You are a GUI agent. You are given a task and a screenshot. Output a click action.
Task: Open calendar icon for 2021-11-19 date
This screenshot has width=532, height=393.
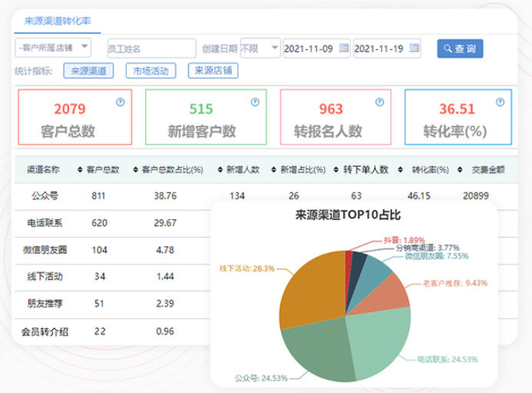click(x=414, y=48)
